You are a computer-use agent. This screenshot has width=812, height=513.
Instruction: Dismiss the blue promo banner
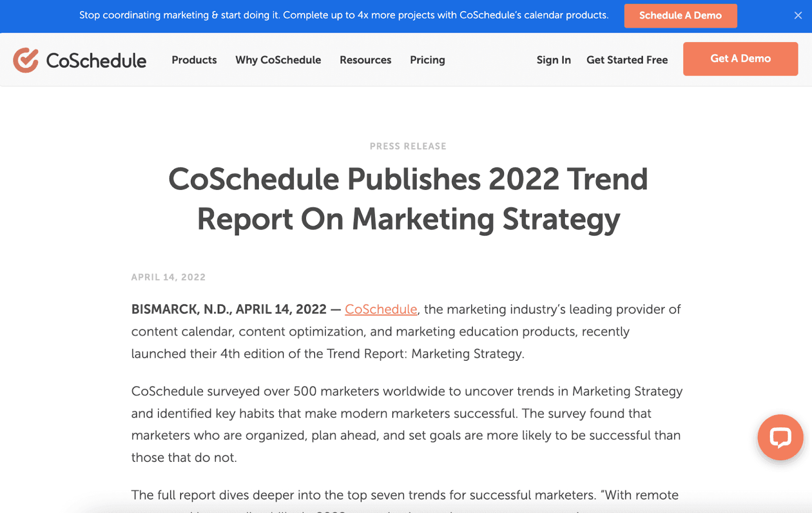(798, 15)
